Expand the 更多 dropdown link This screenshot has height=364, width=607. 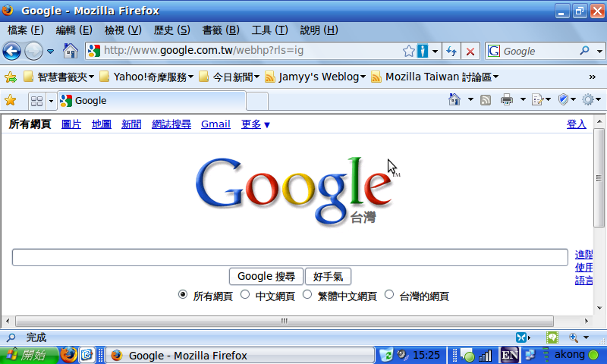(x=256, y=124)
